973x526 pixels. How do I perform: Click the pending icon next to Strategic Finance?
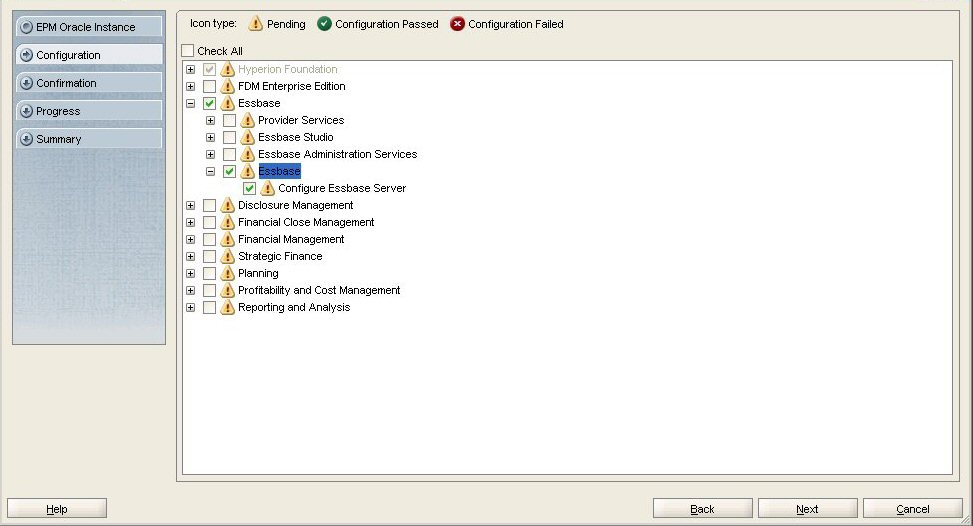pyautogui.click(x=228, y=256)
